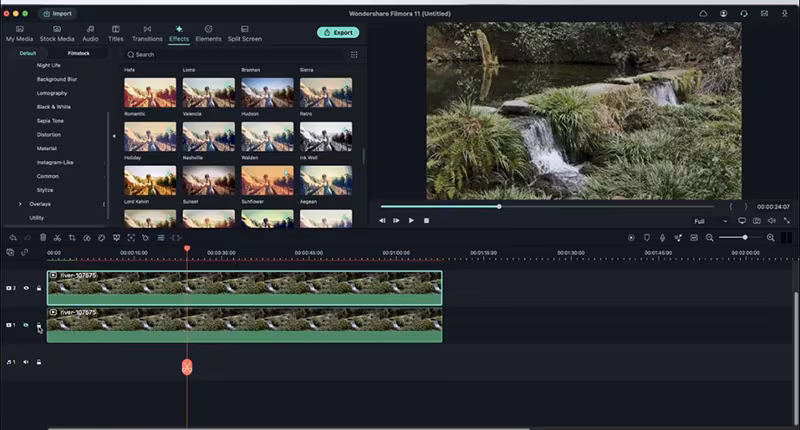Open the Effects tab
This screenshot has width=800, height=430.
point(179,34)
